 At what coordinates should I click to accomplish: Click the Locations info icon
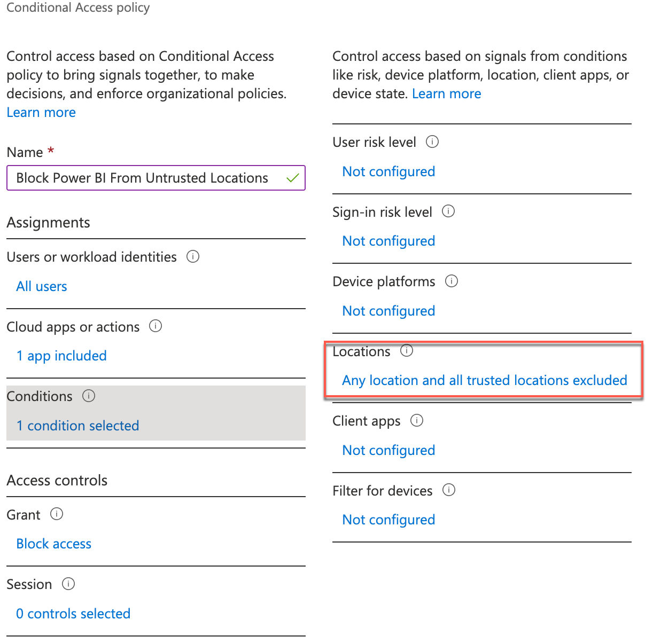pyautogui.click(x=407, y=350)
